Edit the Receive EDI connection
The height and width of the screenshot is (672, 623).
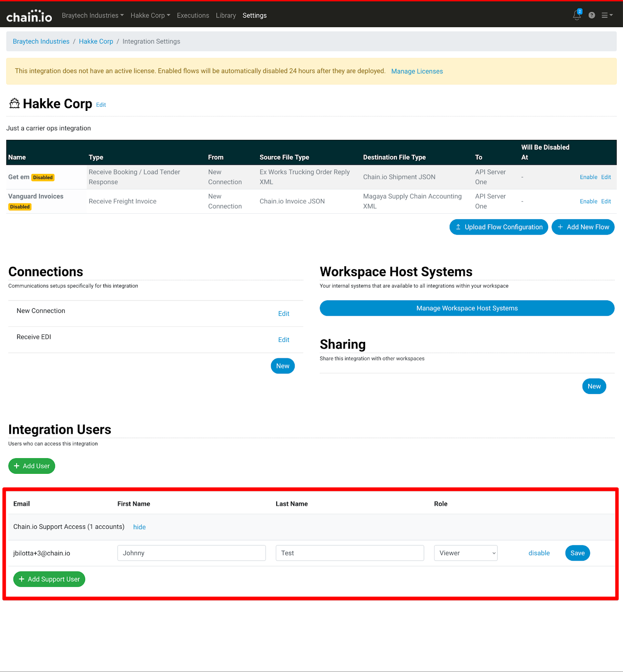pyautogui.click(x=284, y=340)
